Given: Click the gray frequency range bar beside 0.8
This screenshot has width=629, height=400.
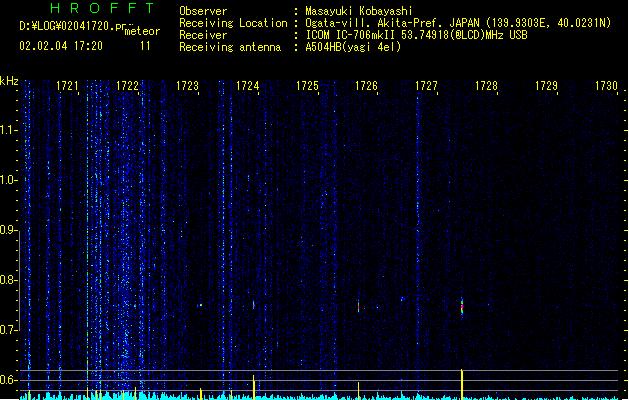Looking at the screenshot, I should click(19, 281).
